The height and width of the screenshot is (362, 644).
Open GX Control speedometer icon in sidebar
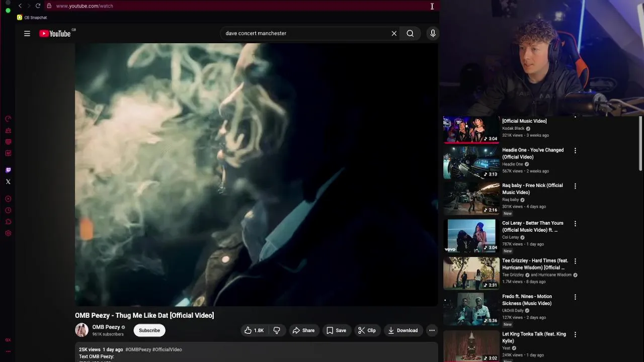8,119
